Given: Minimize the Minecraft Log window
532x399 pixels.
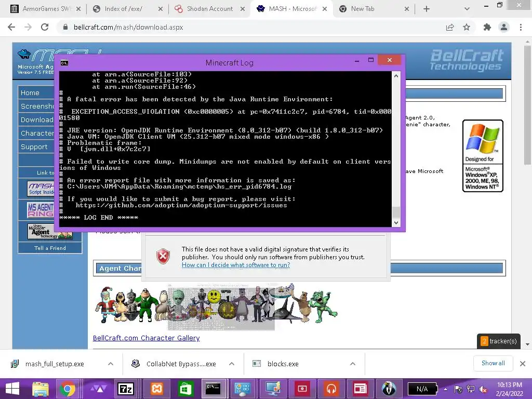Looking at the screenshot, I should [357, 61].
